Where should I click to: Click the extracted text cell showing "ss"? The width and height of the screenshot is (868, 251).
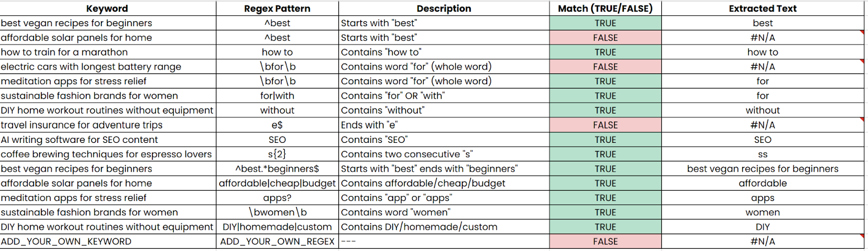762,154
